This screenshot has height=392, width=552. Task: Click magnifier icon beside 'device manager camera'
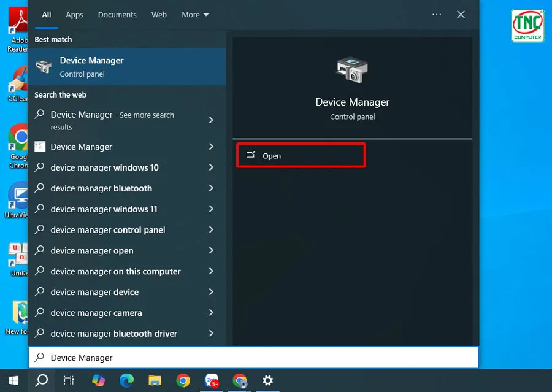pos(39,312)
